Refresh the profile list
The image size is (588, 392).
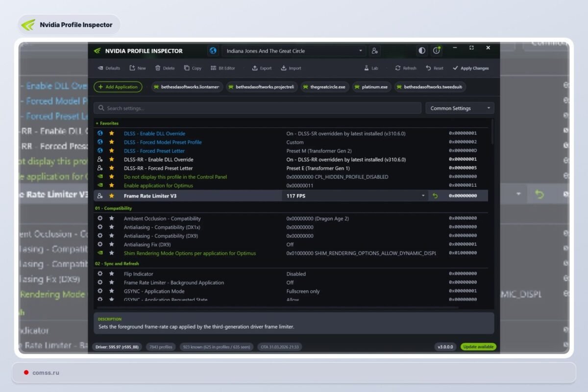coord(406,69)
